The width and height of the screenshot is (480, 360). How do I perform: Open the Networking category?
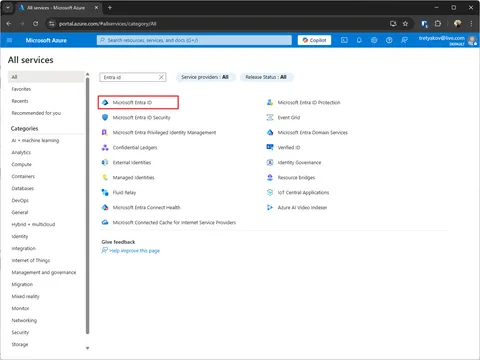coord(24,320)
